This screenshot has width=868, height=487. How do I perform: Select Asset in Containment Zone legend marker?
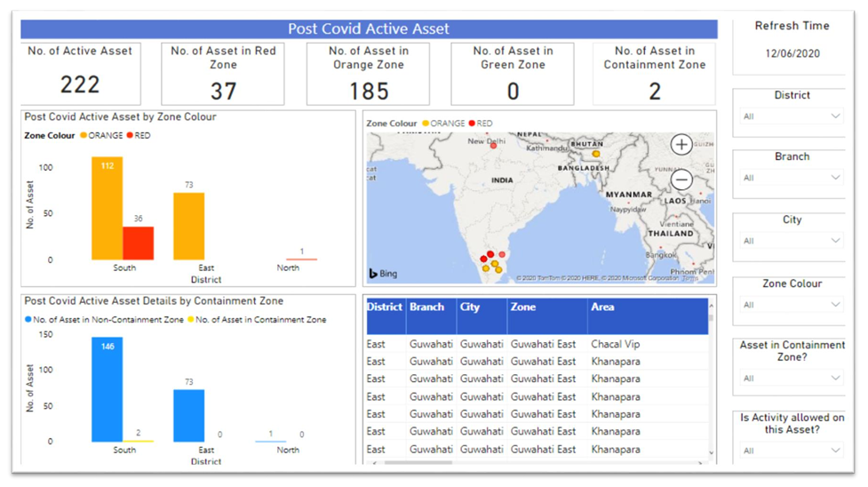(191, 319)
